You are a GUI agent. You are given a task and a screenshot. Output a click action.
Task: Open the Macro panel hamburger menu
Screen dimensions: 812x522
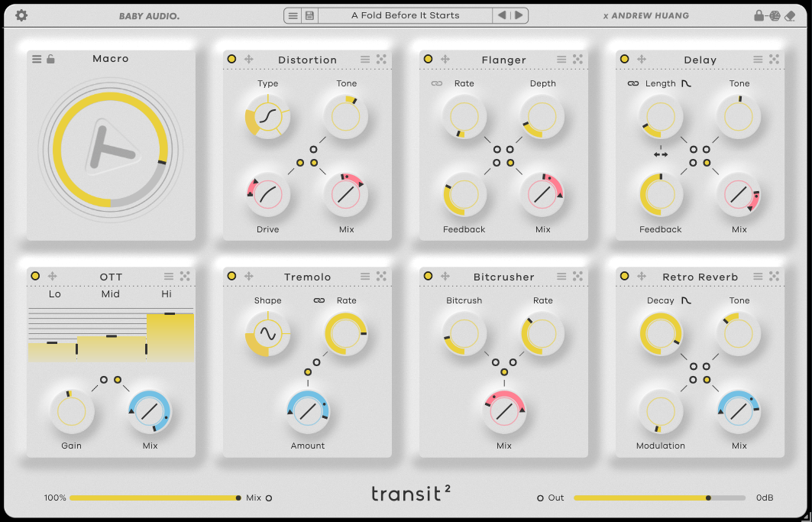click(x=37, y=59)
